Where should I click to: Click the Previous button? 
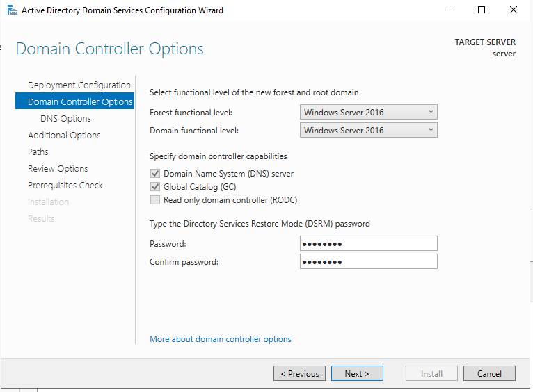[299, 373]
